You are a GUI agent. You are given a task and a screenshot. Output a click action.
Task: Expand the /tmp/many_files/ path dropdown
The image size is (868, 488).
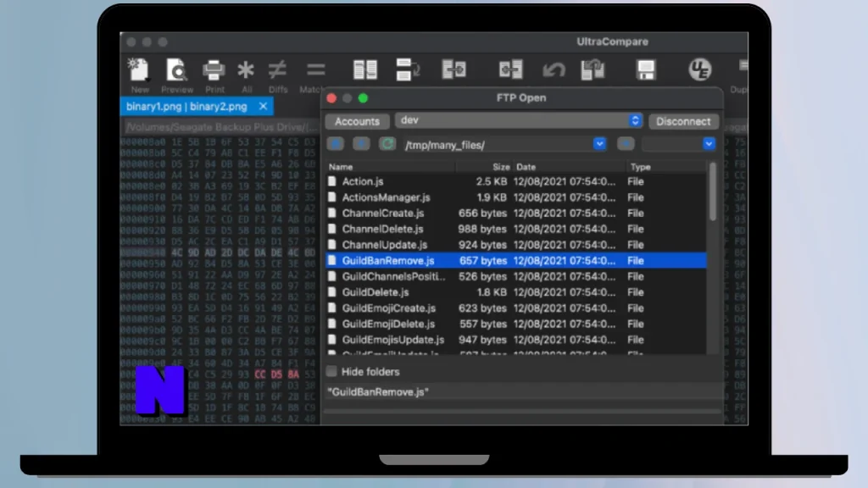[x=599, y=144]
